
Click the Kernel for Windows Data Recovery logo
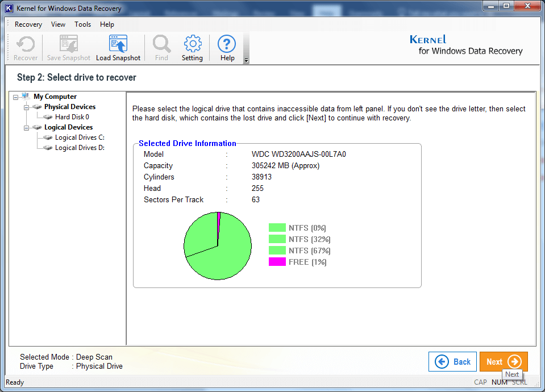point(466,45)
